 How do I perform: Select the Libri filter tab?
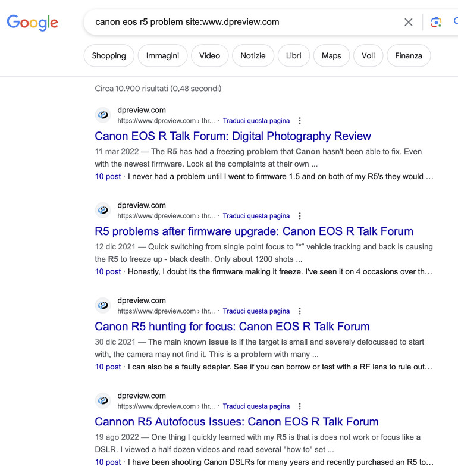tap(294, 55)
